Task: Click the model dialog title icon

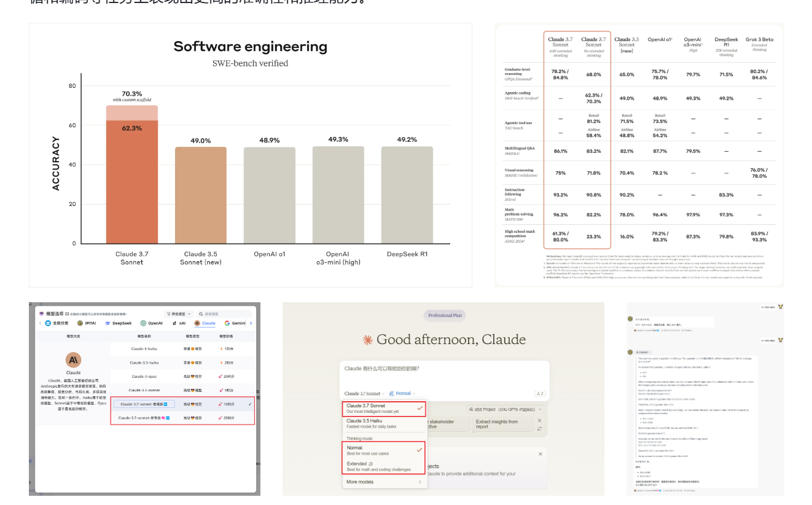Action: pyautogui.click(x=41, y=314)
